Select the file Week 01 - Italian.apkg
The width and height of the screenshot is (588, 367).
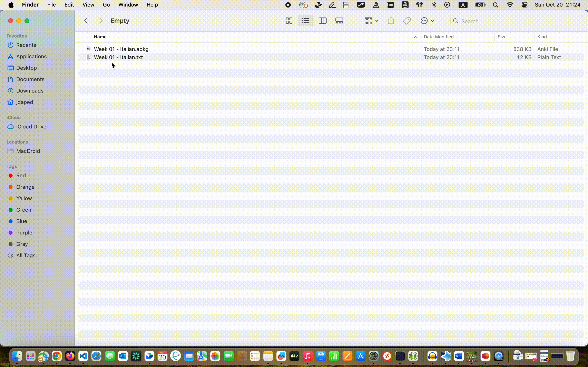click(x=121, y=49)
